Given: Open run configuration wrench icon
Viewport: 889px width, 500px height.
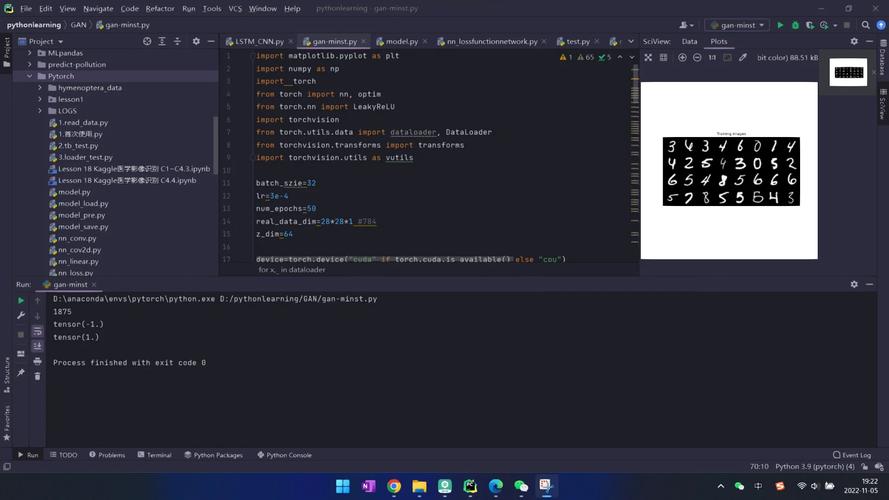Looking at the screenshot, I should coord(21,315).
